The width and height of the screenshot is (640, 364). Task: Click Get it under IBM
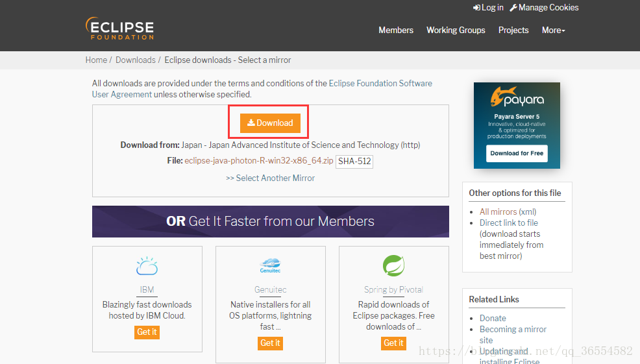click(x=147, y=332)
